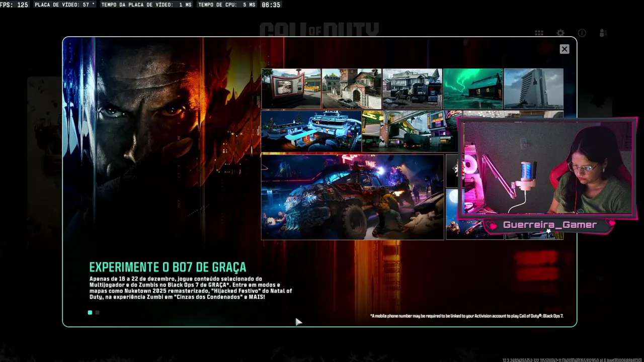Click the 06:35 clock readout
Viewport: 644px width, 362px height.
click(x=271, y=5)
